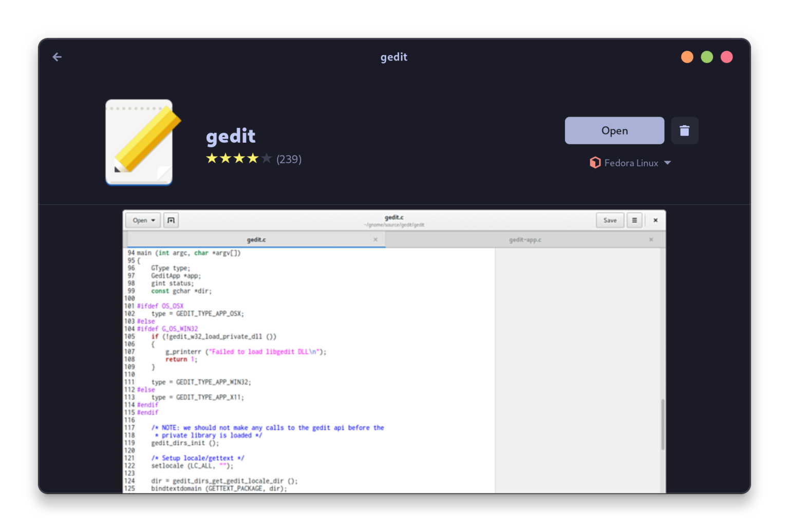Image resolution: width=789 pixels, height=532 pixels.
Task: Click the open-in-new-window icon beside Open
Action: [171, 220]
